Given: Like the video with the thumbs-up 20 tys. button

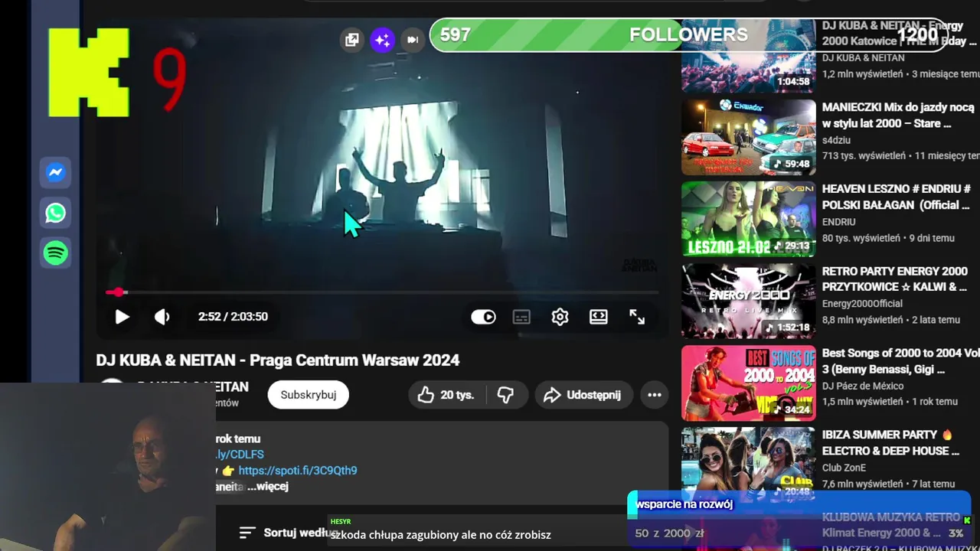Looking at the screenshot, I should tap(446, 395).
